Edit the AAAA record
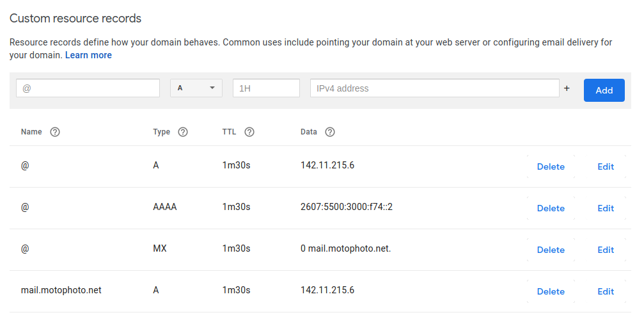The width and height of the screenshot is (644, 324). point(606,208)
